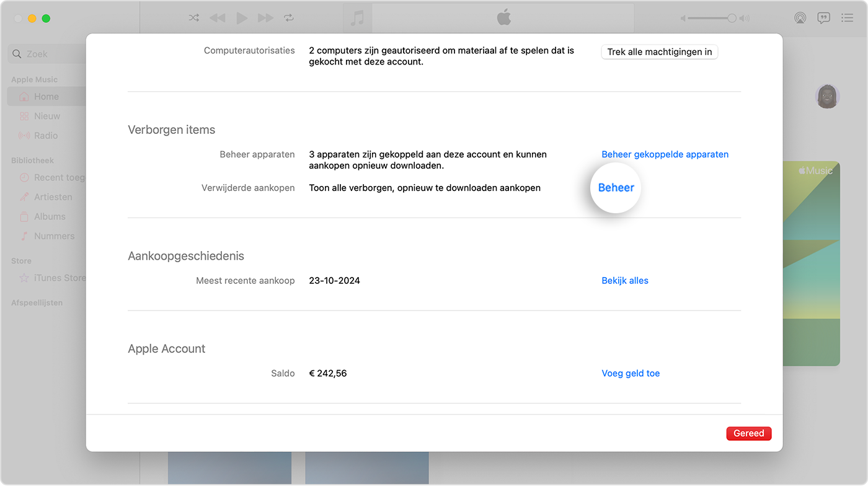Skip to next track
This screenshot has height=486, width=868.
(x=265, y=18)
